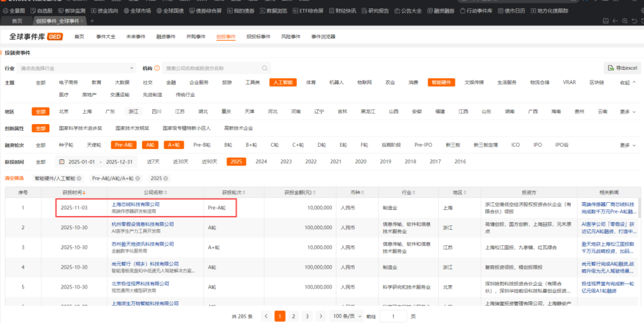Open new tab with plus icon
Screen dimensions: 644x324
pos(91,21)
